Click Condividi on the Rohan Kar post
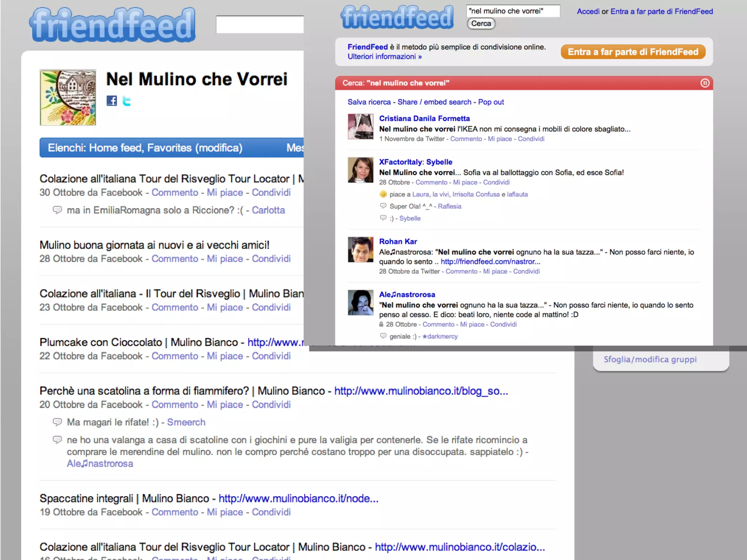The image size is (747, 560). 526,271
